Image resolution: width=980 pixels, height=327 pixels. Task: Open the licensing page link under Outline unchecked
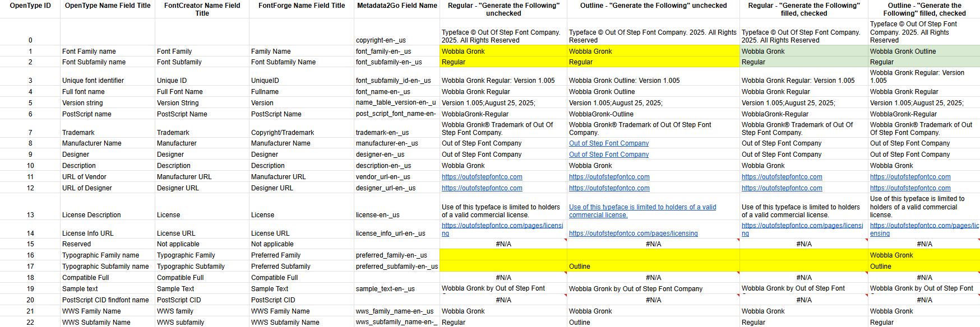pos(634,233)
